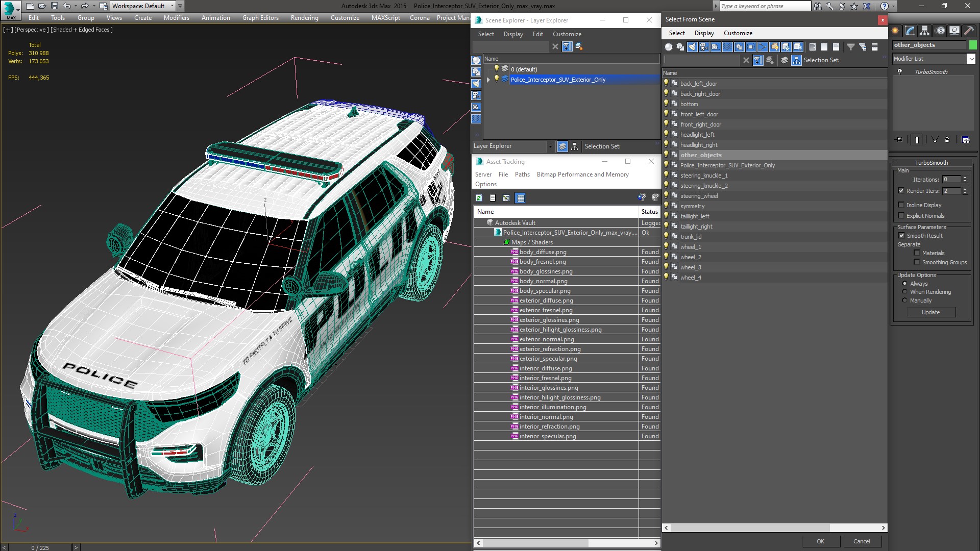Toggle Show End Result icon in modifier stack
Screen dimensions: 980x551
tap(917, 139)
